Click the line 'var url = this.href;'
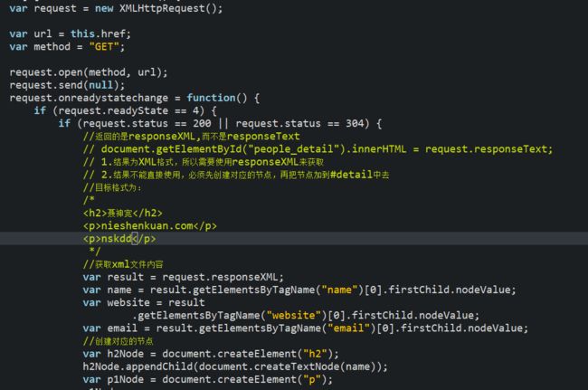 [71, 33]
